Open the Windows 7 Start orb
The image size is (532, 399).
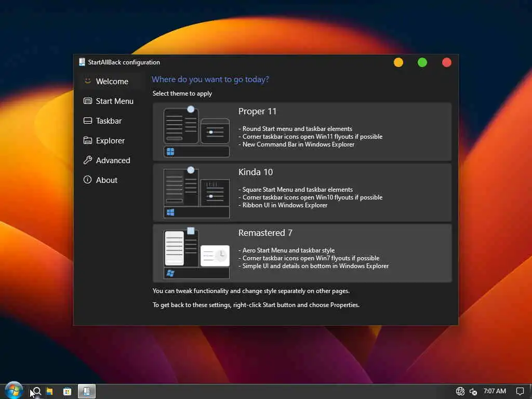tap(14, 391)
